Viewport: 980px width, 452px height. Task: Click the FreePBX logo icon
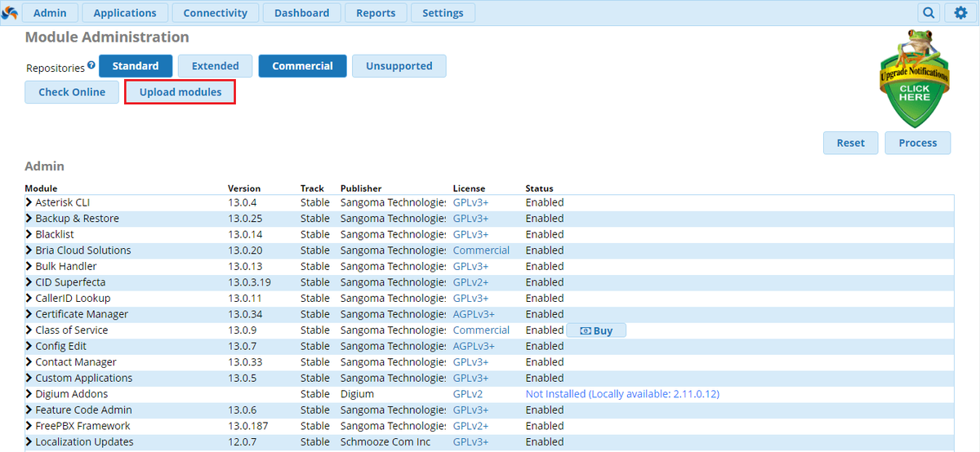10,12
